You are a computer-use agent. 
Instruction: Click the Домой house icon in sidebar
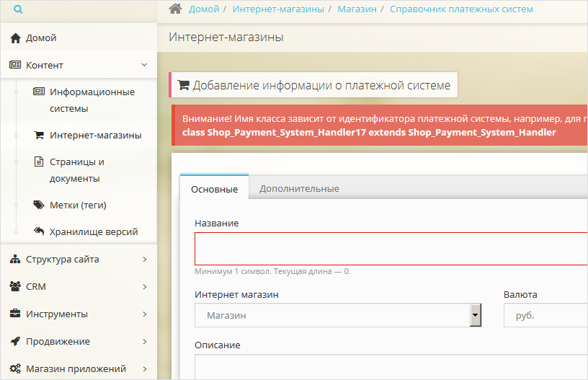pyautogui.click(x=15, y=38)
